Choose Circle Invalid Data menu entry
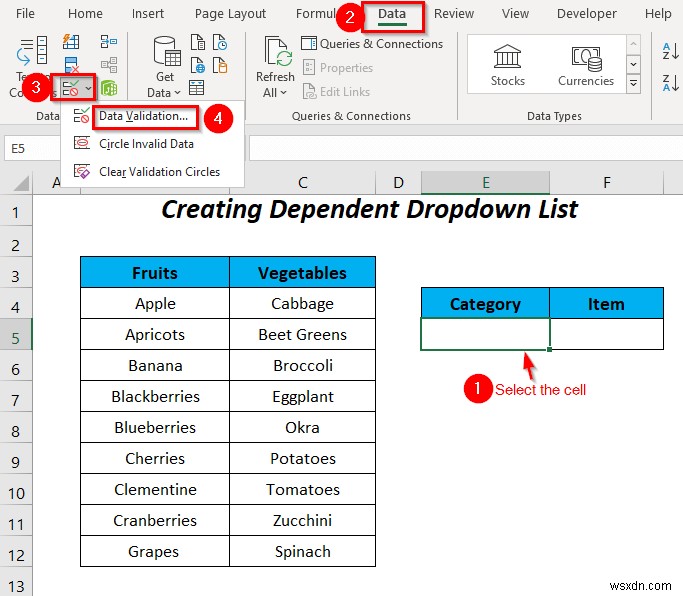This screenshot has height=596, width=683. tap(152, 143)
